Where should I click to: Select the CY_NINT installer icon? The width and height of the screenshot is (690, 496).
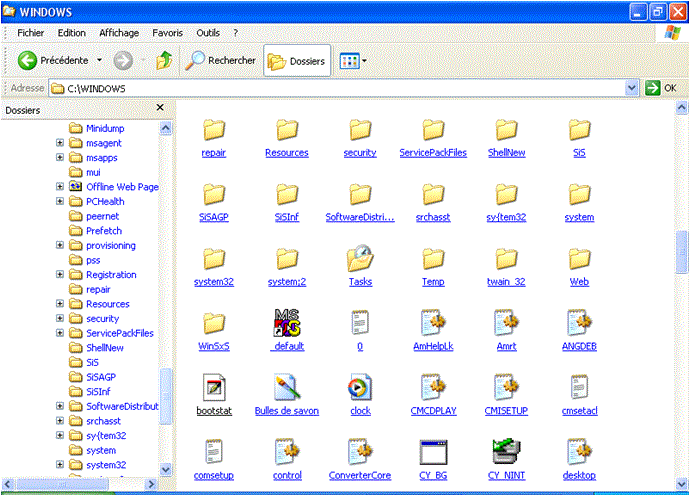click(506, 452)
